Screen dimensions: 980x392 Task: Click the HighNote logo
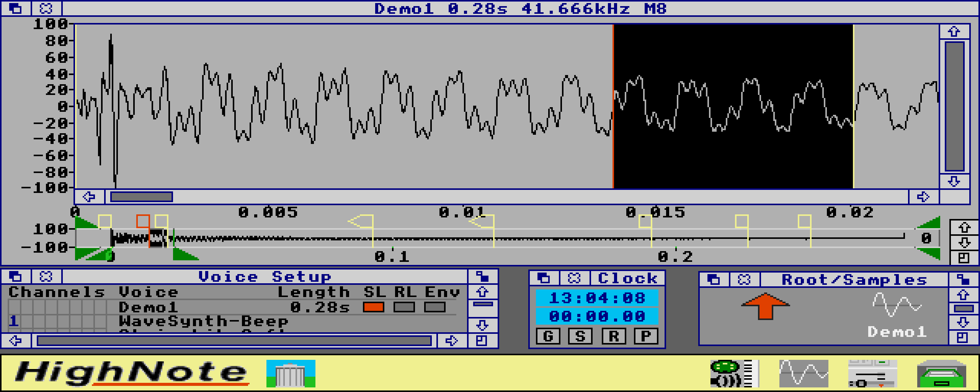pyautogui.click(x=132, y=373)
